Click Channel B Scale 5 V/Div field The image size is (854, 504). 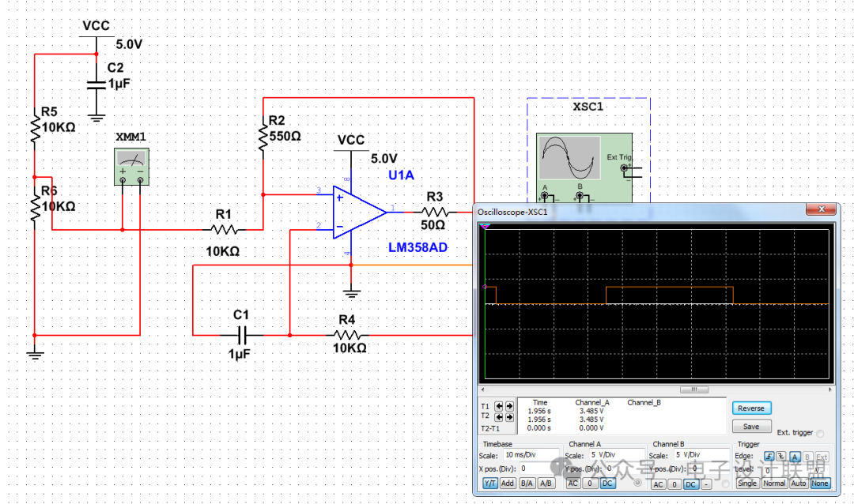tap(701, 455)
